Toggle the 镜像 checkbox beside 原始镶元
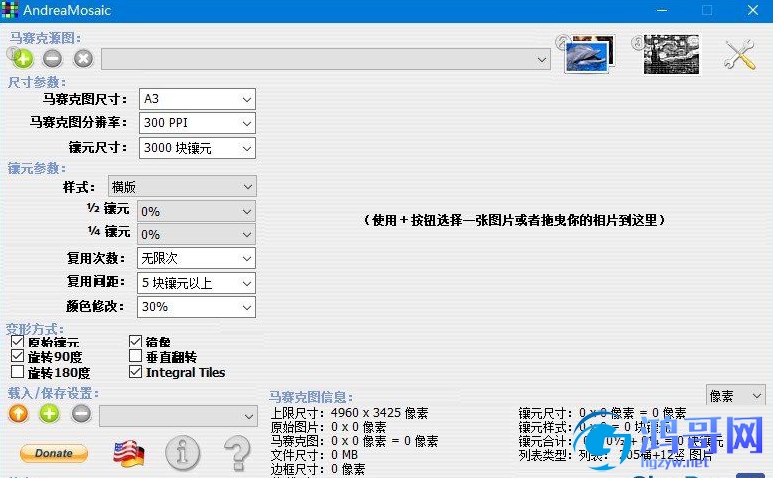 (x=135, y=341)
